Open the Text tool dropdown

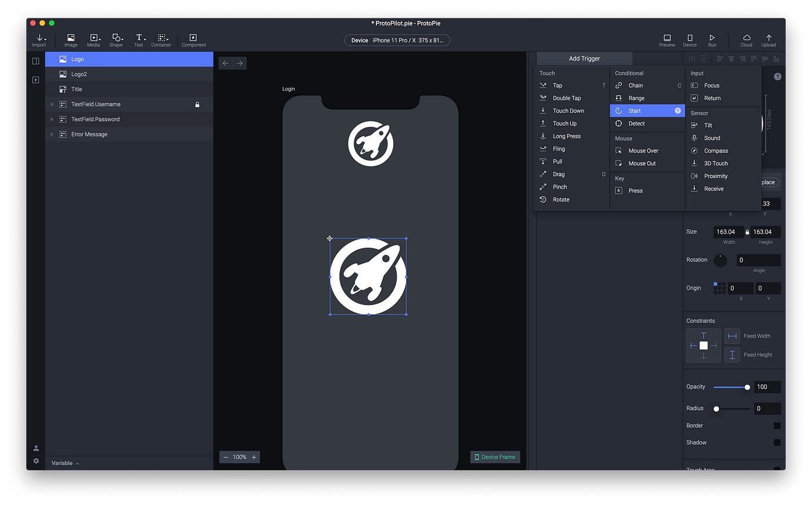[139, 40]
